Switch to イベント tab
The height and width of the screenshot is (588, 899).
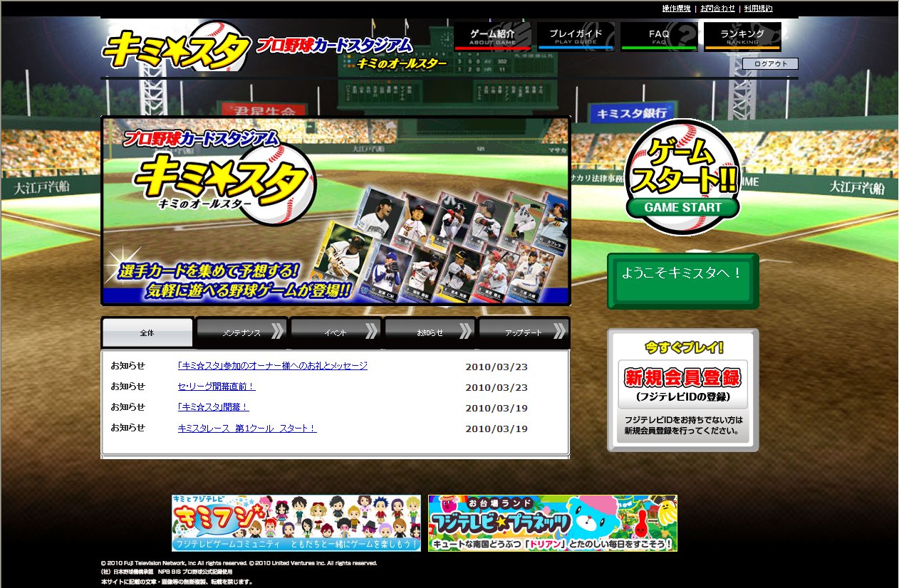(335, 332)
